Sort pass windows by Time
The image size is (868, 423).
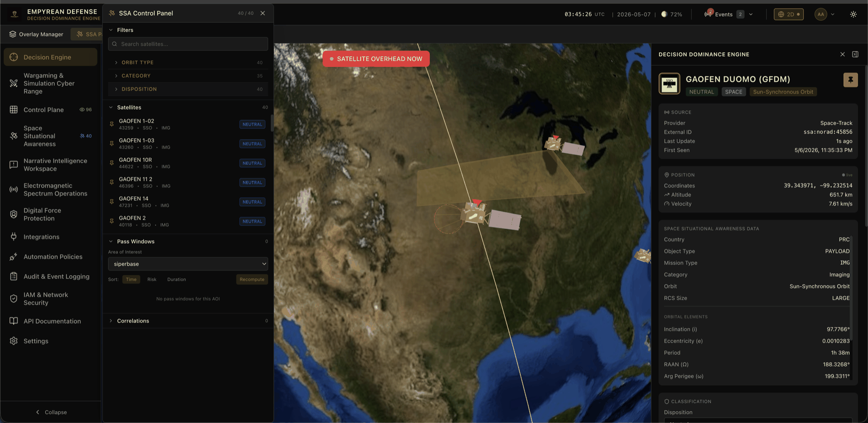[131, 279]
